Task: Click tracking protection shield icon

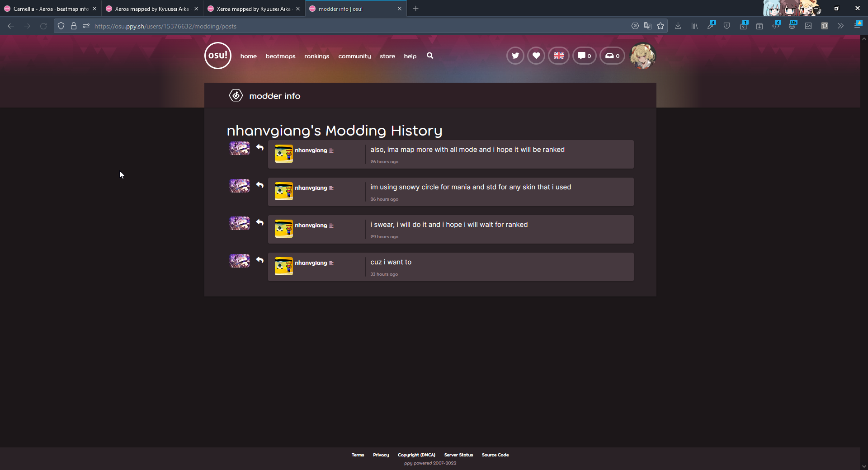Action: click(x=61, y=26)
